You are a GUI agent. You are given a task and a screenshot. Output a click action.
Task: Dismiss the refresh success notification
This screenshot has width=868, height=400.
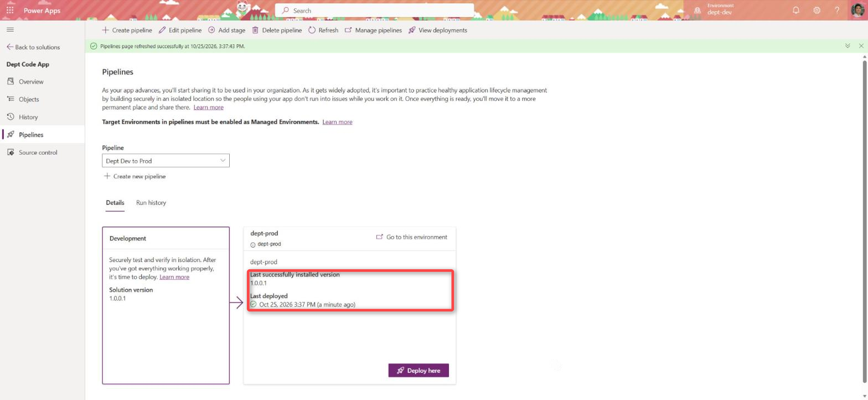[x=861, y=46]
